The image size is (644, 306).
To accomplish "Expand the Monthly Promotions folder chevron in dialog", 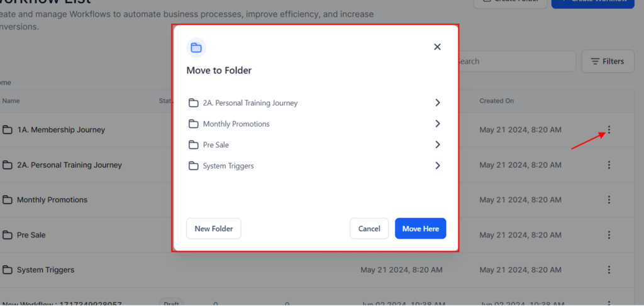I will 438,124.
